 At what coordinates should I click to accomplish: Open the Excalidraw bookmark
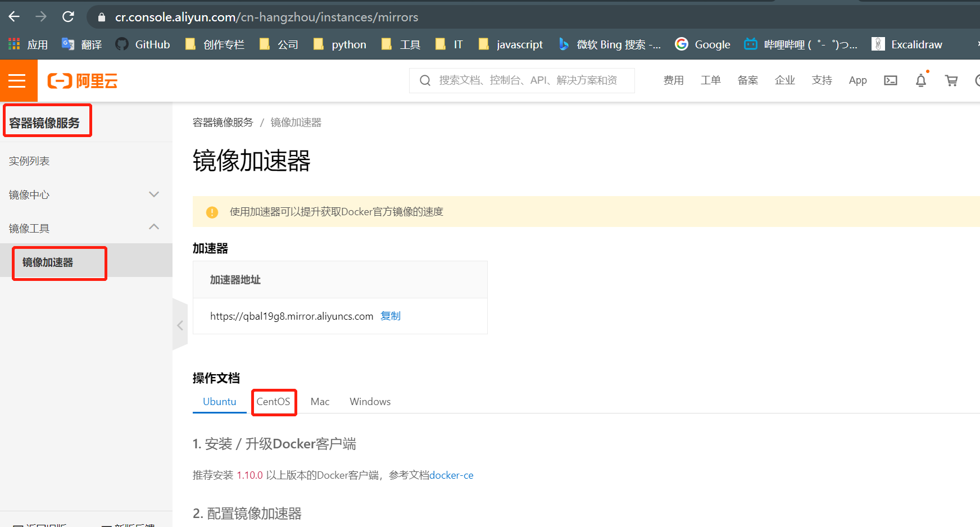907,44
